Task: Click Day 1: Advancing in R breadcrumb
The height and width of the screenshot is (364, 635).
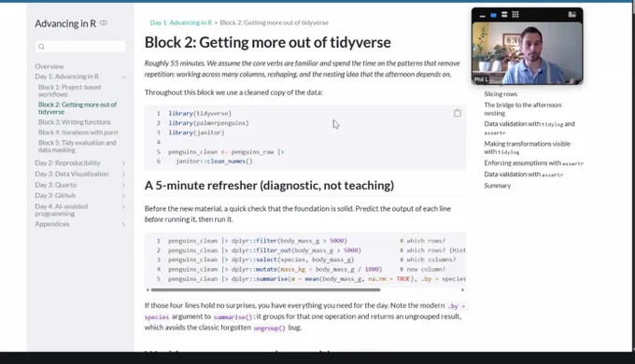Action: [180, 22]
